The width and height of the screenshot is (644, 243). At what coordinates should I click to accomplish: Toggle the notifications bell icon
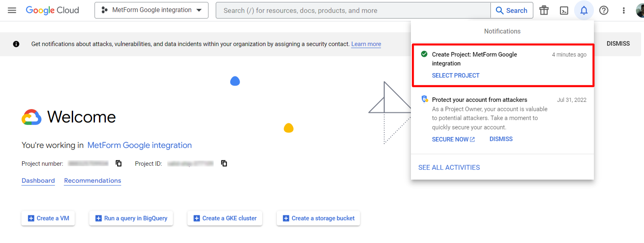pos(584,10)
